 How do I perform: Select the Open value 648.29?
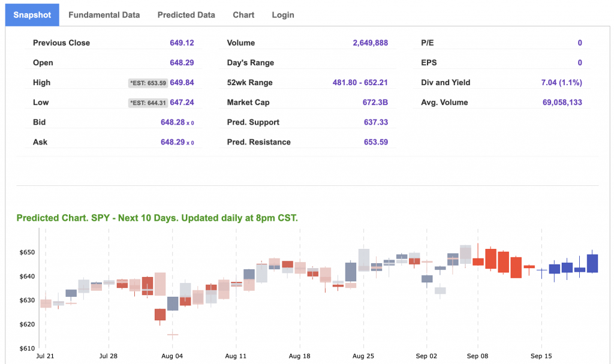pos(182,63)
